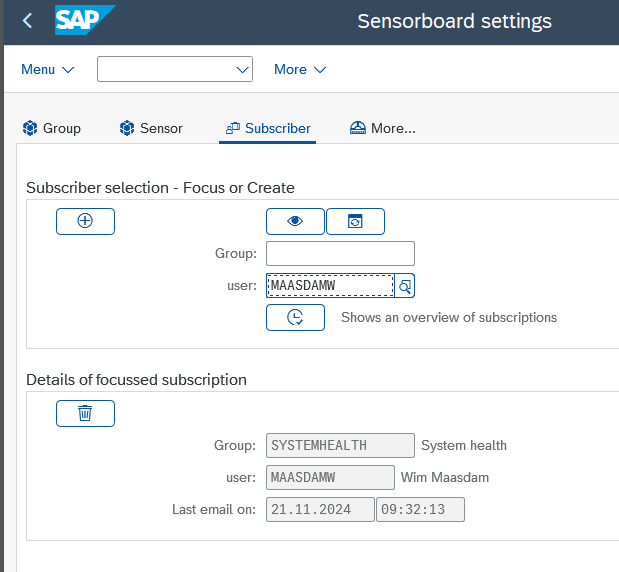Expand the Menu dropdown
Viewport: 619px width, 572px height.
point(48,69)
